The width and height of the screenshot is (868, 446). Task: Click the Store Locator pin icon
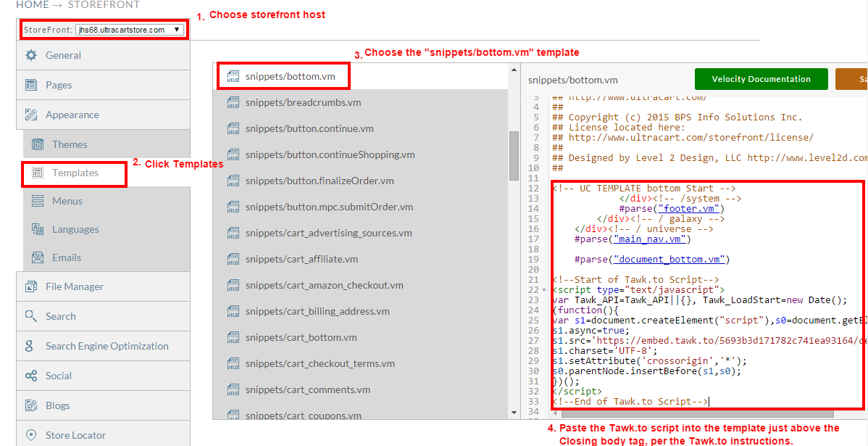point(31,435)
